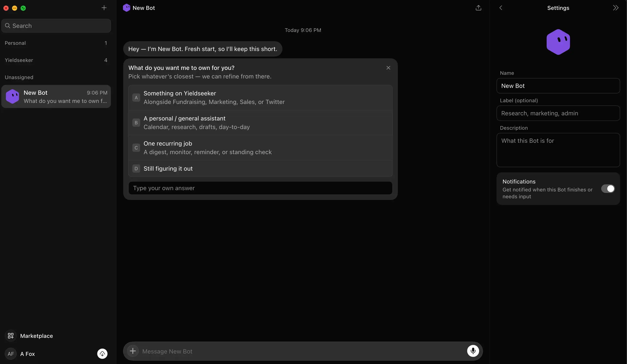Screen dimensions: 627x364
Task: Click the Today 9:06 PM timestamp
Action: pyautogui.click(x=303, y=30)
